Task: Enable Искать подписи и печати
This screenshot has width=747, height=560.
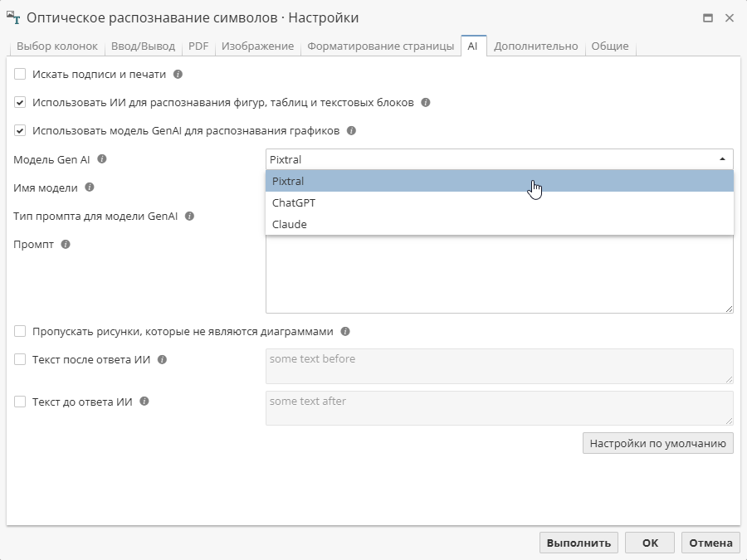Action: [x=20, y=74]
